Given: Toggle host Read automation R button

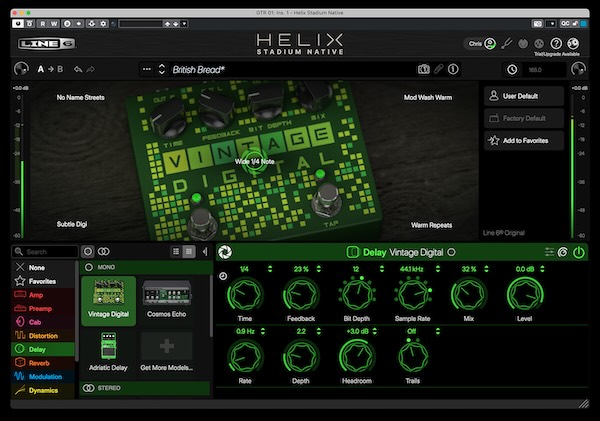Looking at the screenshot, I should point(42,24).
